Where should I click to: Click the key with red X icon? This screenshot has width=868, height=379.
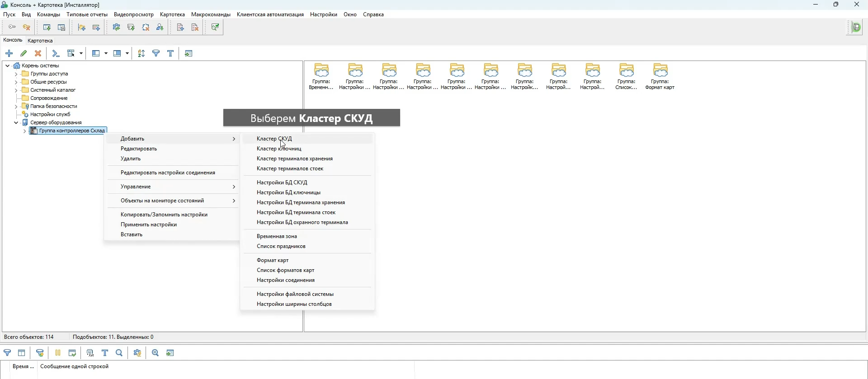point(27,28)
